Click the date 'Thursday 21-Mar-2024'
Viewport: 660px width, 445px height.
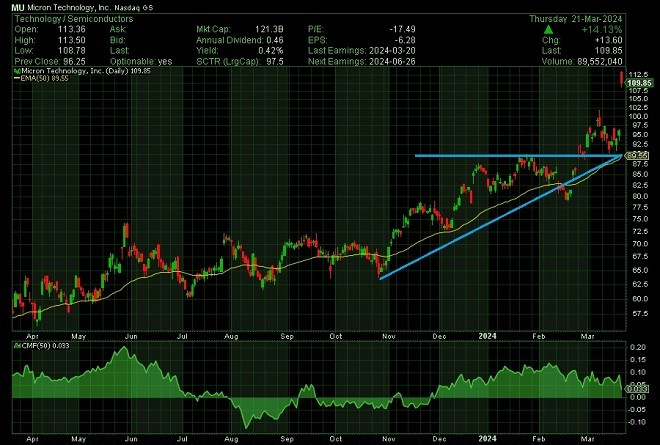point(576,19)
